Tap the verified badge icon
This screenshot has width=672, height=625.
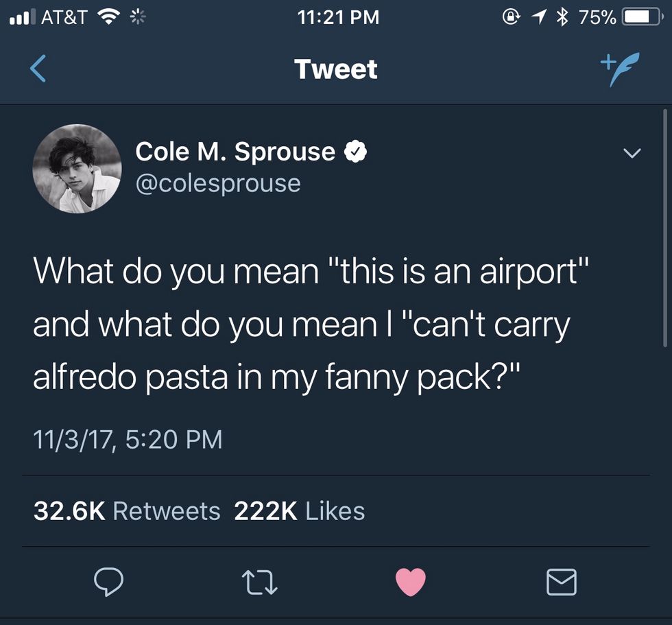(355, 152)
